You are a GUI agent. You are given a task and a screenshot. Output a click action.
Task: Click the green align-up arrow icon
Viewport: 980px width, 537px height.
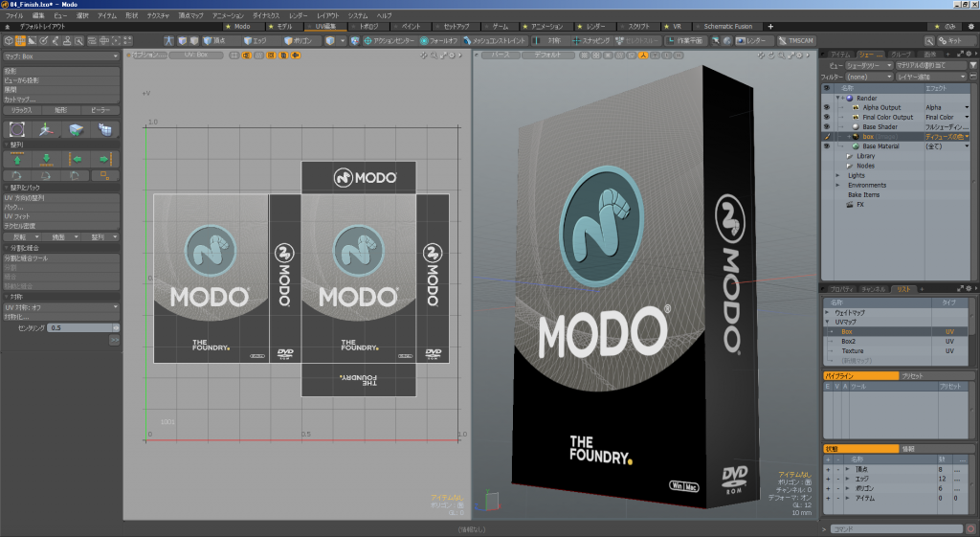[x=16, y=159]
